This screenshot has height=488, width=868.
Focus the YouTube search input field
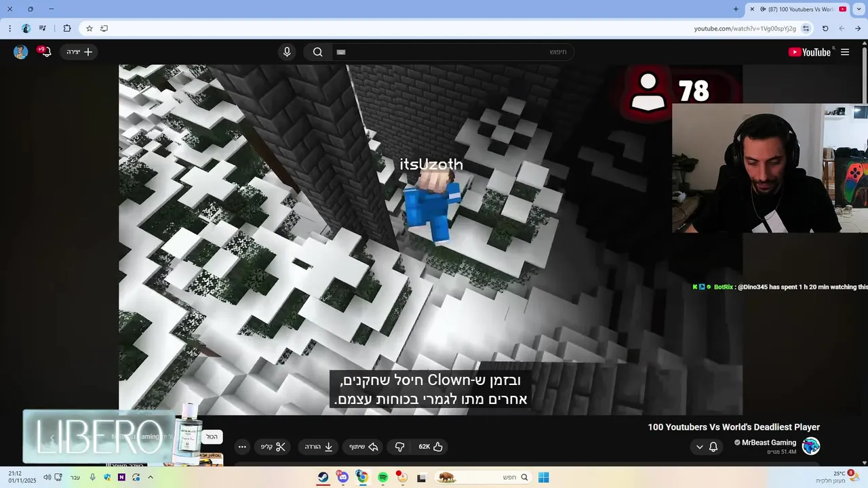452,52
